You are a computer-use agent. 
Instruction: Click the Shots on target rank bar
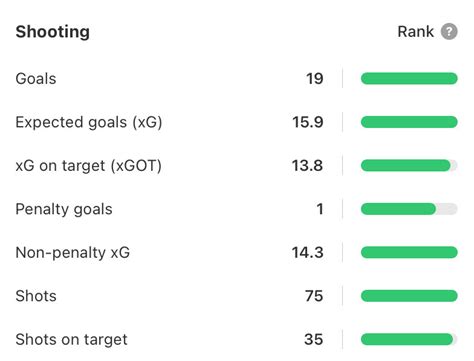[409, 339]
